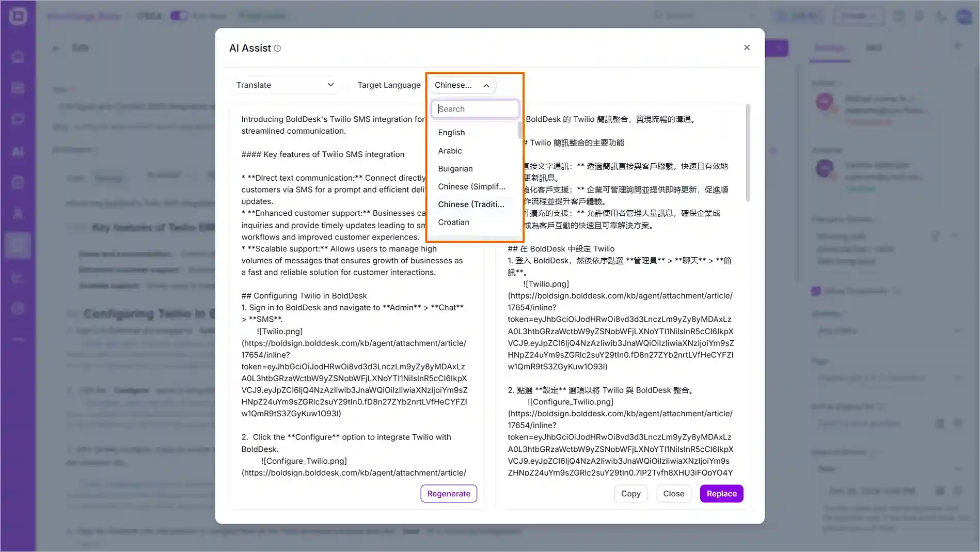Select English from the language list

tap(451, 133)
